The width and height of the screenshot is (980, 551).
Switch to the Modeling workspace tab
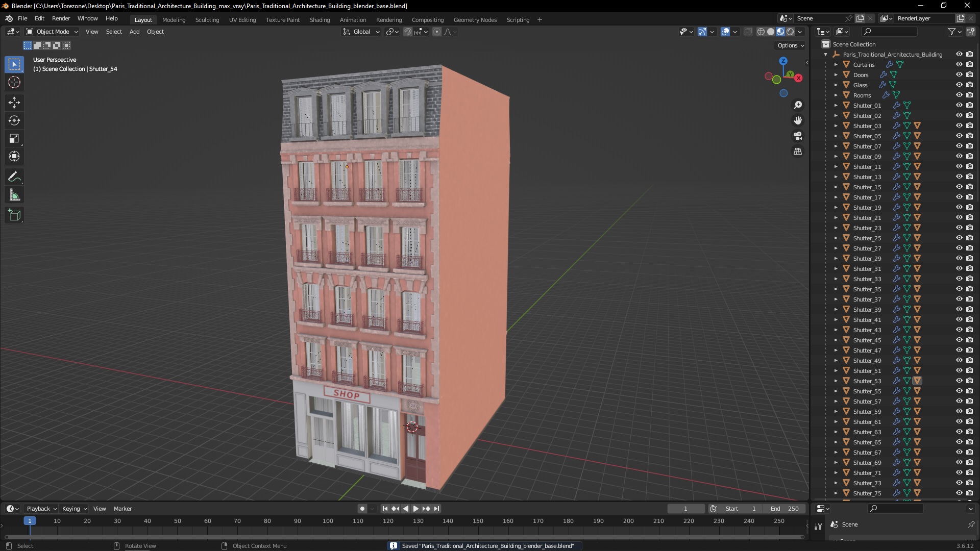[174, 20]
